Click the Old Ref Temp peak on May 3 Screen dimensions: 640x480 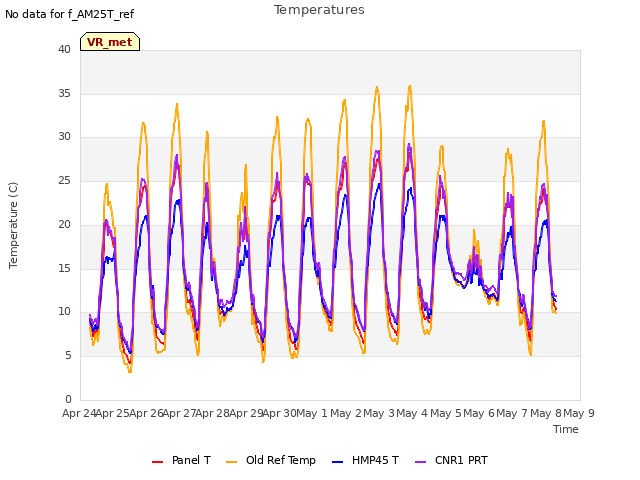click(410, 86)
